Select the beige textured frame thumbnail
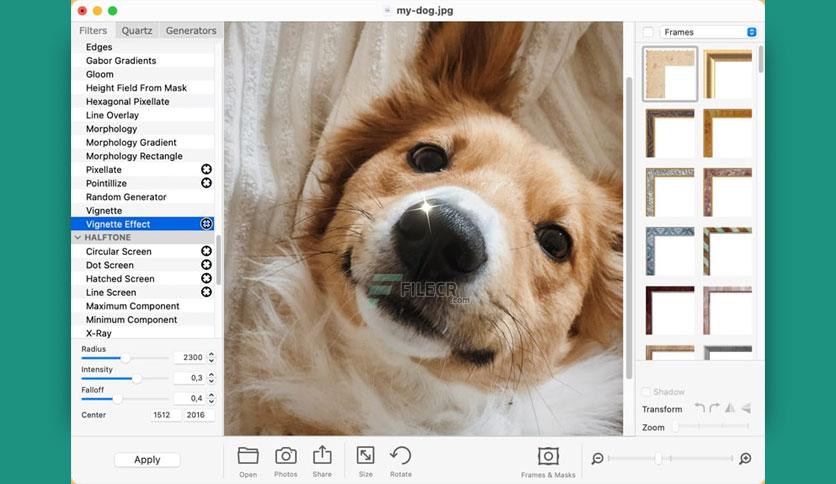This screenshot has height=484, width=836. click(670, 74)
